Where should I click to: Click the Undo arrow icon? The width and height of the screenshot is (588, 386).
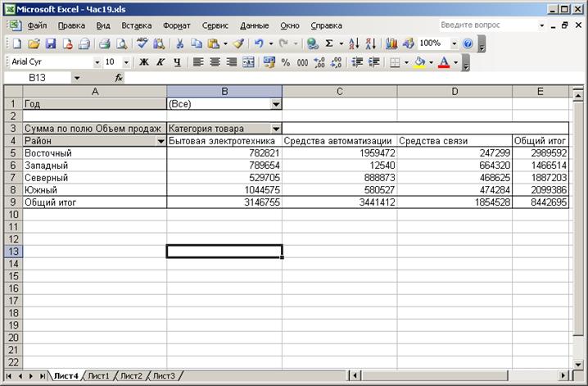coord(259,44)
